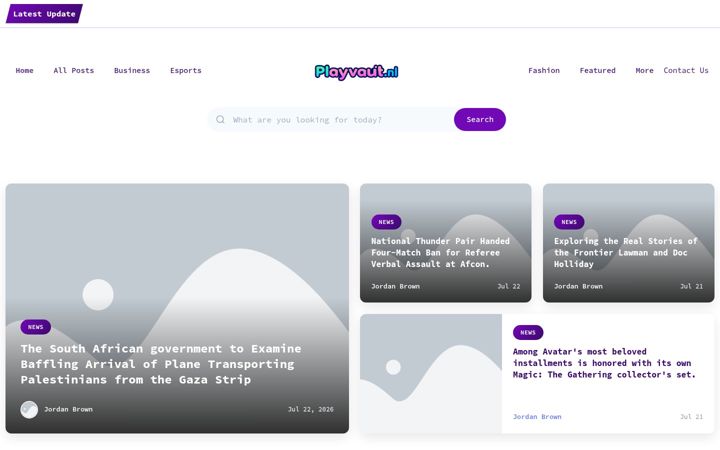Image resolution: width=720 pixels, height=450 pixels.
Task: Open the Avatar Magic: The Gathering article
Action: pos(604,363)
